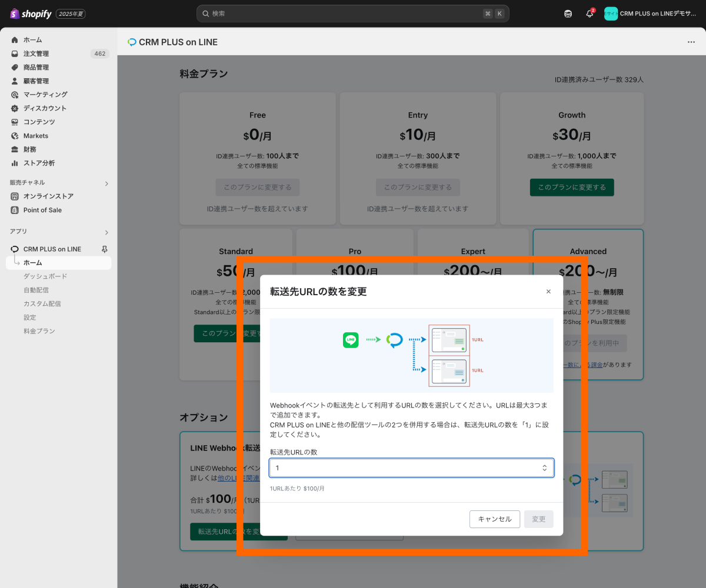Click the 料金プラン heading
The height and width of the screenshot is (588, 706).
point(204,74)
